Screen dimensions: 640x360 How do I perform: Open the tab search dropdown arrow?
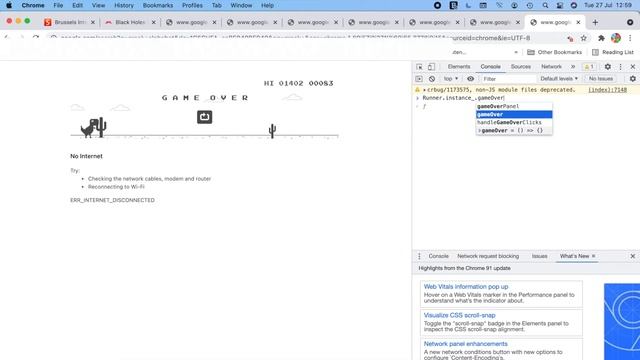[630, 22]
